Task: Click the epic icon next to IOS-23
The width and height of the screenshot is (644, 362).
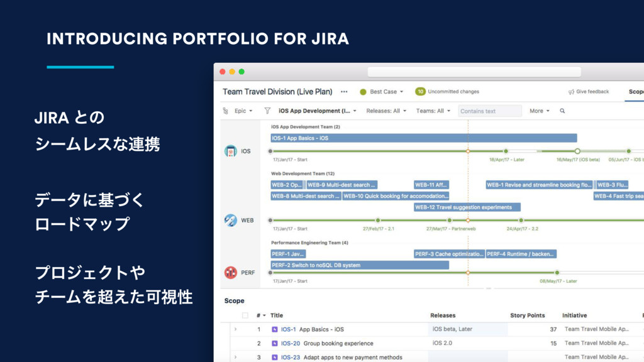Action: pos(275,357)
